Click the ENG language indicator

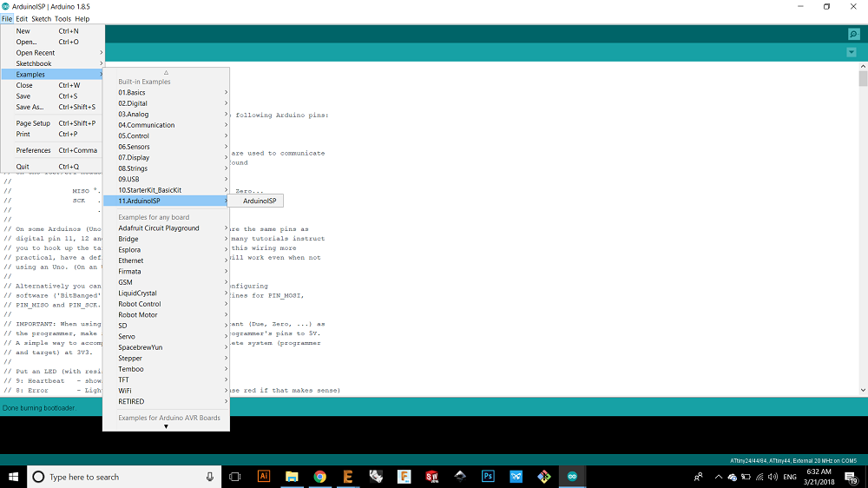790,477
